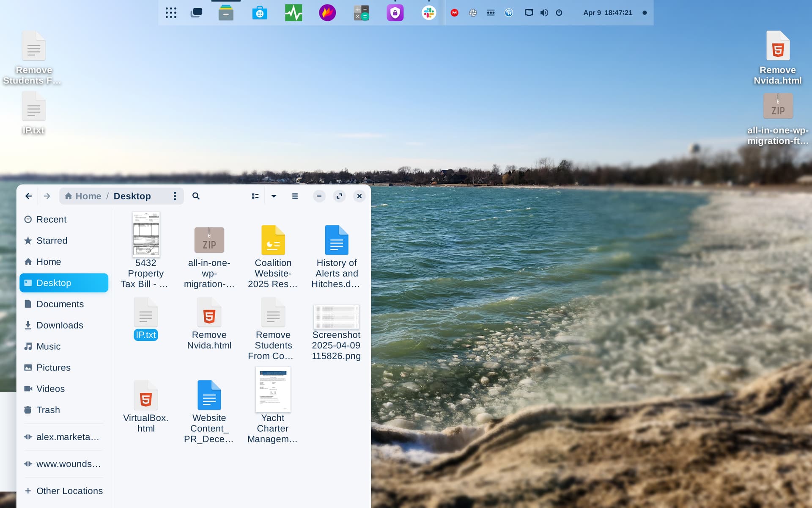Open the network indicator in top panel
Image resolution: width=812 pixels, height=508 pixels.
(x=529, y=13)
